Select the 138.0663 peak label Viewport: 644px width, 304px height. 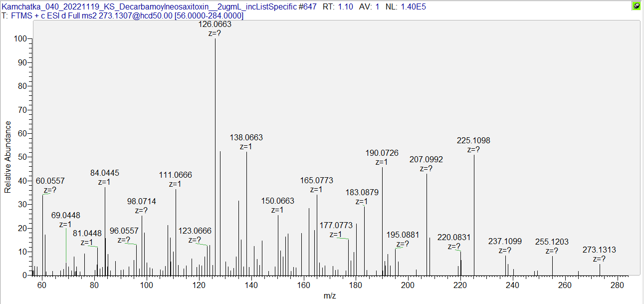coord(246,138)
